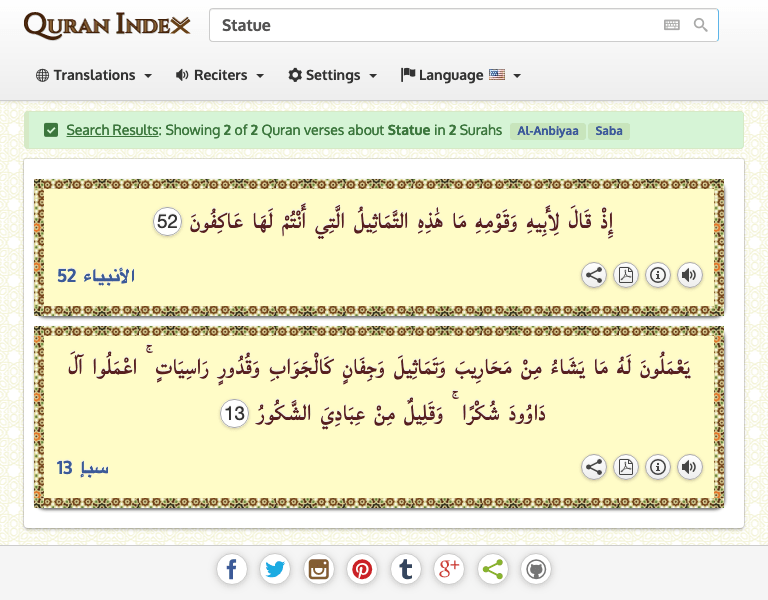Filter by Al-Anbiyaa surah tag
Viewport: 768px width, 600px height.
pyautogui.click(x=547, y=131)
